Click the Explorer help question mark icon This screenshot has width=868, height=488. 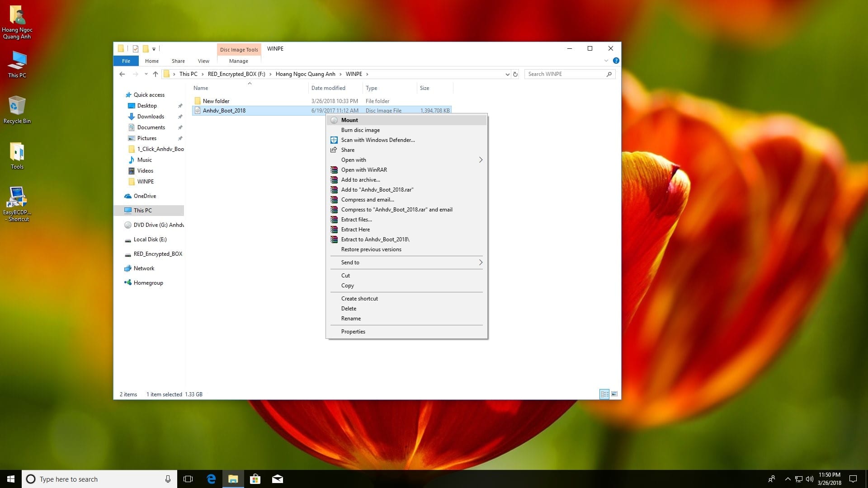click(x=616, y=61)
